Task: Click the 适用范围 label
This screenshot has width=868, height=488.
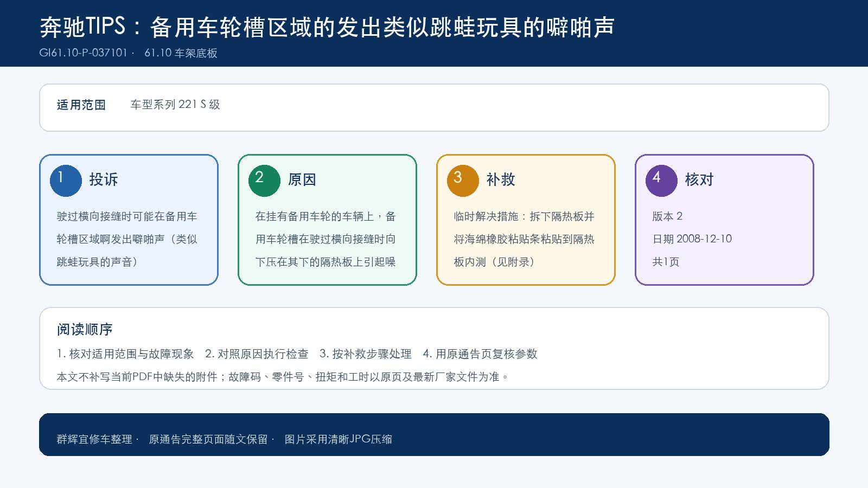Action: [81, 105]
